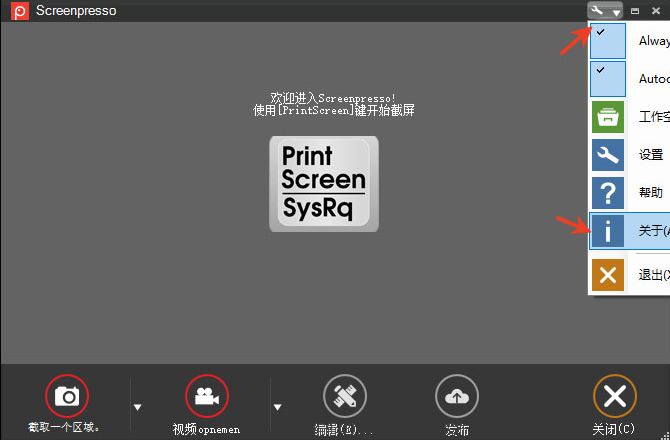
Task: Expand the screenshot capture options arrow
Action: pos(137,407)
